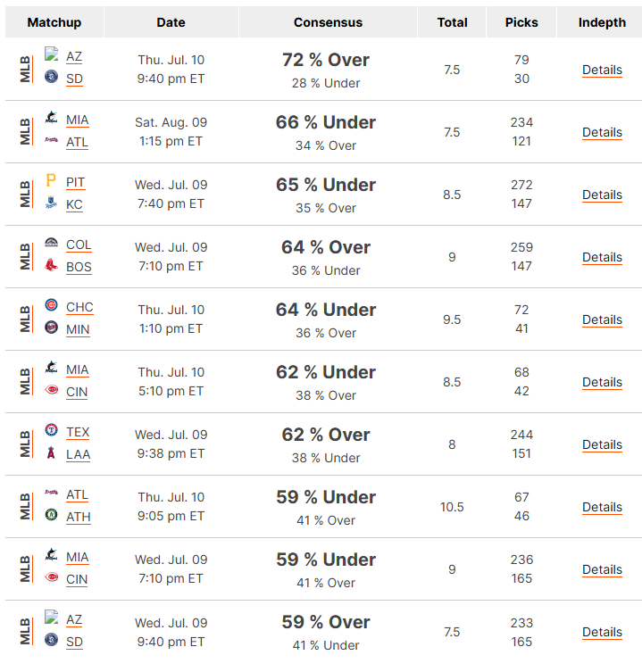Click the Angels logo beside LAA
The width and height of the screenshot is (642, 672).
[51, 452]
